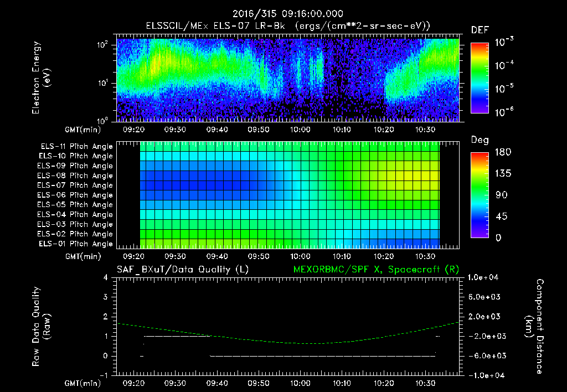Select the ELS-03 Pitch Angle row label
Image resolution: width=567 pixels, height=392 pixels.
pyautogui.click(x=75, y=224)
